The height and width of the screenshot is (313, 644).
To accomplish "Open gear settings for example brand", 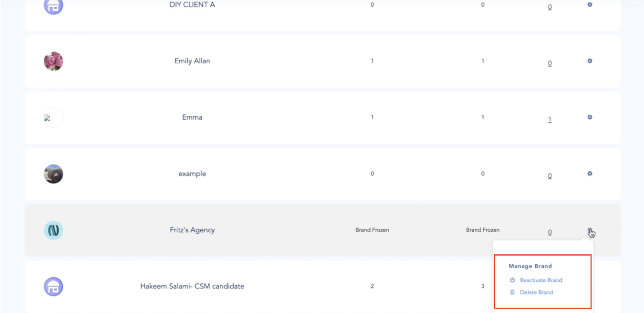I will pyautogui.click(x=590, y=174).
